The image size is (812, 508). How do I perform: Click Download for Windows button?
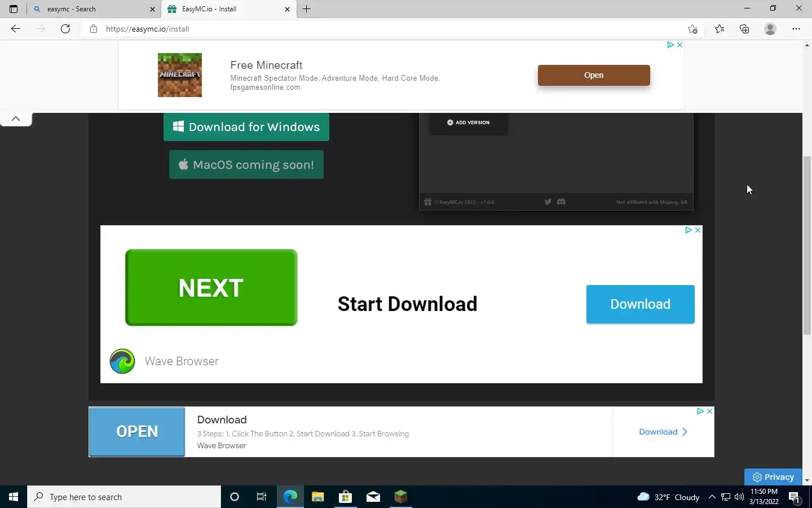pyautogui.click(x=246, y=127)
